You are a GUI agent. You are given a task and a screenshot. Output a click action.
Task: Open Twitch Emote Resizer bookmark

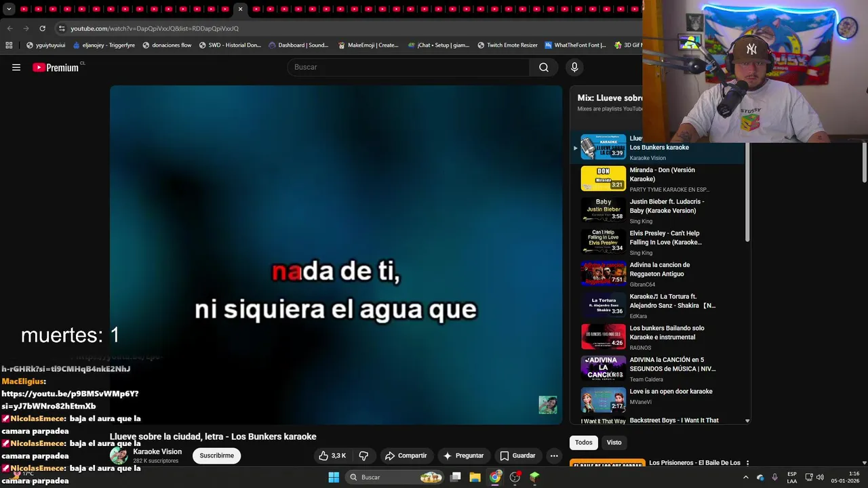point(507,45)
